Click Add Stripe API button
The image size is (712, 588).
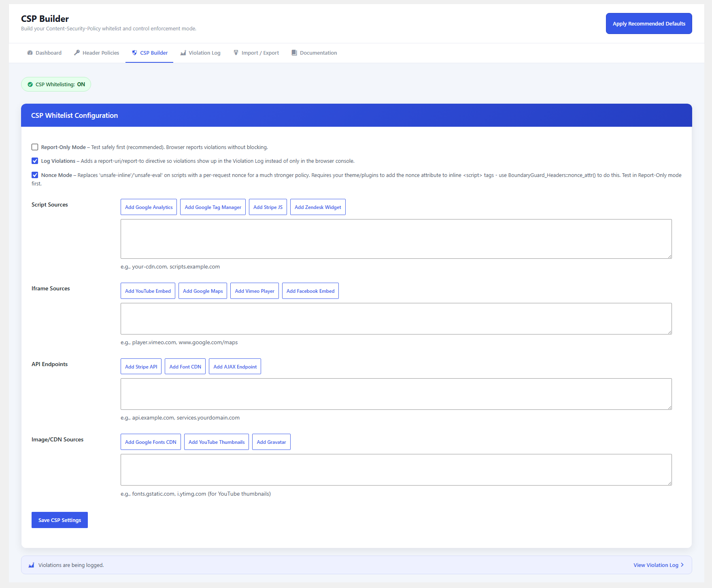tap(141, 366)
